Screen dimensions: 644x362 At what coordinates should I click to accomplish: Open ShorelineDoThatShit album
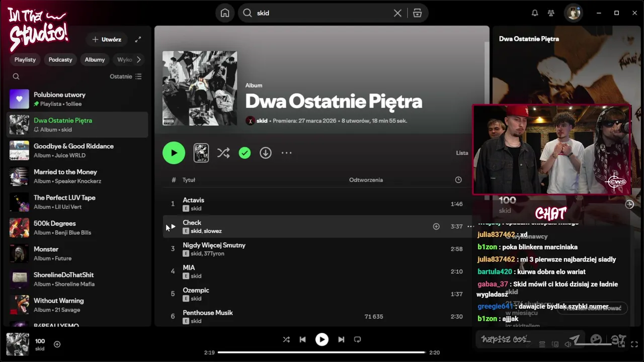77,279
